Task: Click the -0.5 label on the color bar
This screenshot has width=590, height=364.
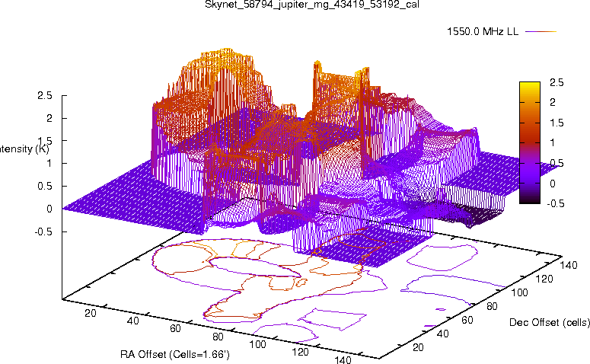Action: click(556, 203)
